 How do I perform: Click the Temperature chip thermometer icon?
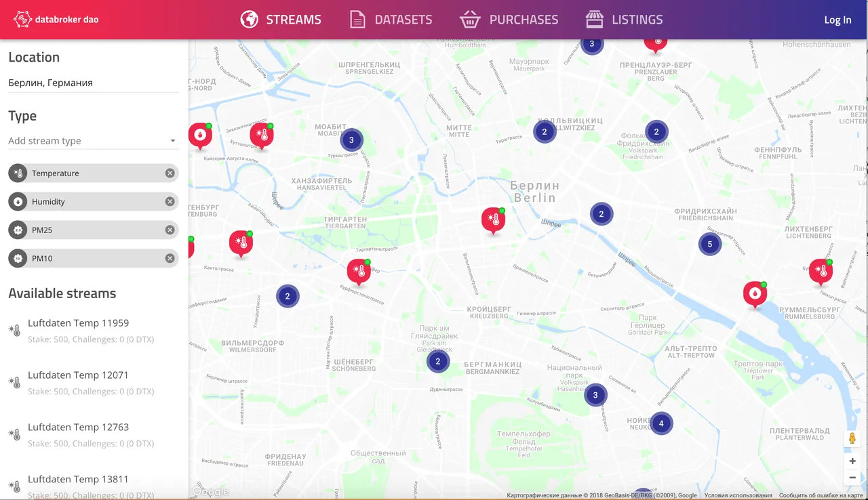18,173
